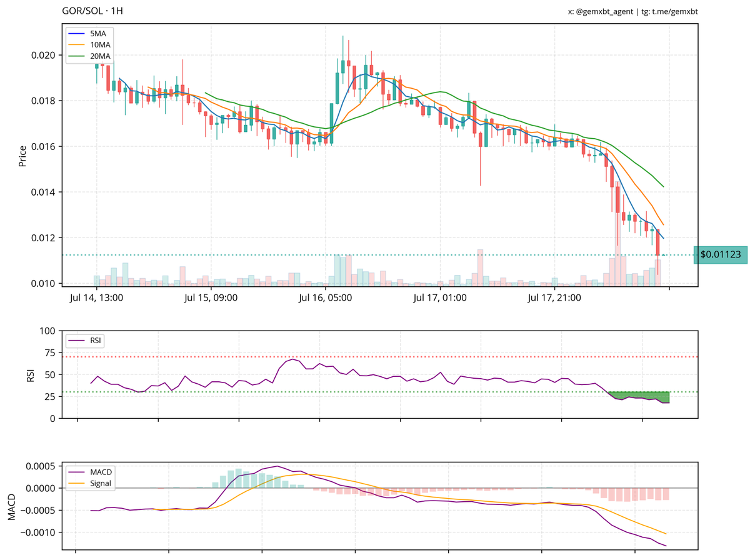This screenshot has height=560, width=750.
Task: Click the Jul 16, 05:00 time label
Action: click(326, 298)
